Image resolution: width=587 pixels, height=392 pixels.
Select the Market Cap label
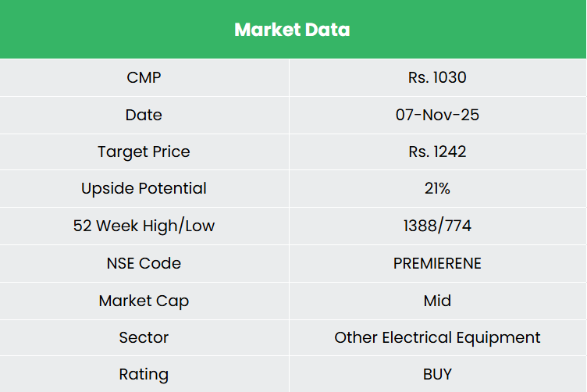[144, 301]
